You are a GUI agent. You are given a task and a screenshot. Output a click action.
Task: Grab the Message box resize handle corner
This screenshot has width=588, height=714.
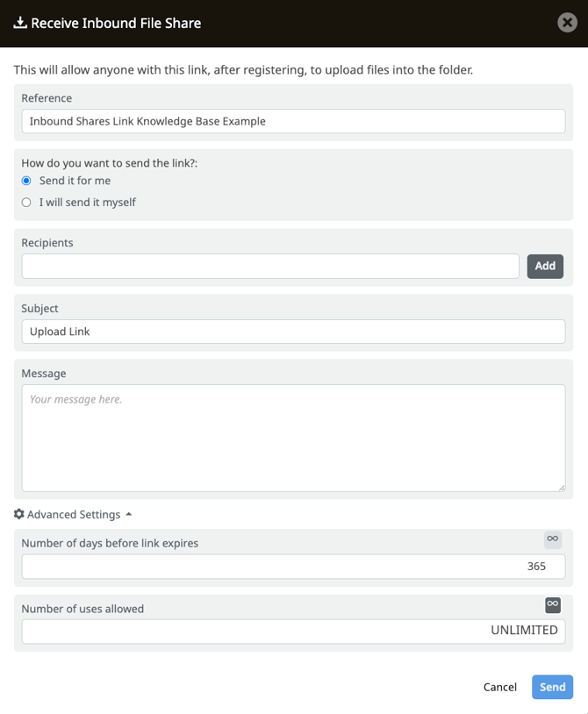coord(561,487)
